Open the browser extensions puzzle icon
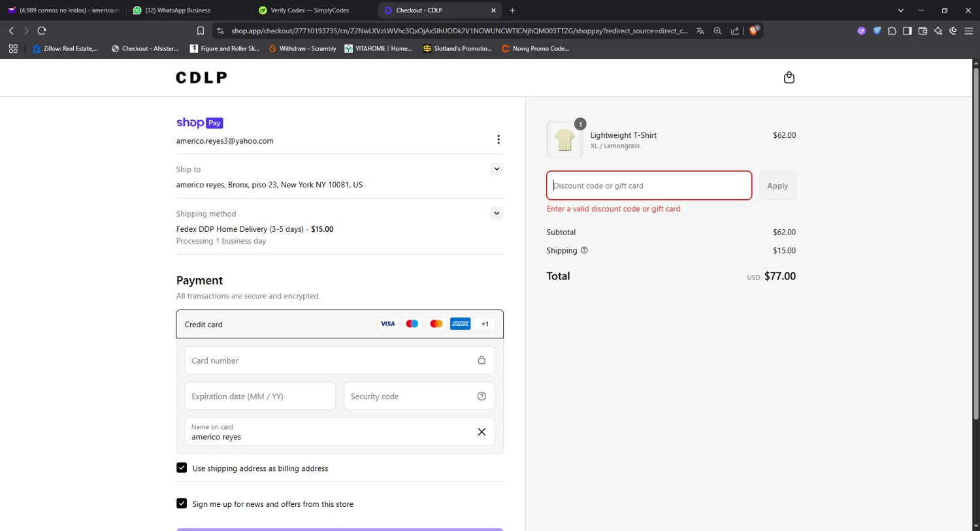Image resolution: width=980 pixels, height=531 pixels. (x=892, y=31)
